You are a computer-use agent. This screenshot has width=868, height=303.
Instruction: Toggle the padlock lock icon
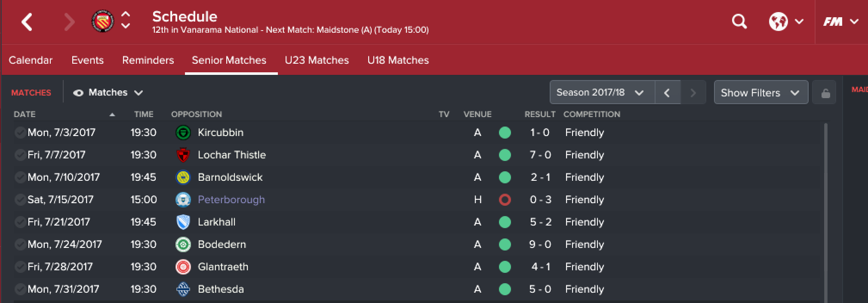tap(825, 93)
